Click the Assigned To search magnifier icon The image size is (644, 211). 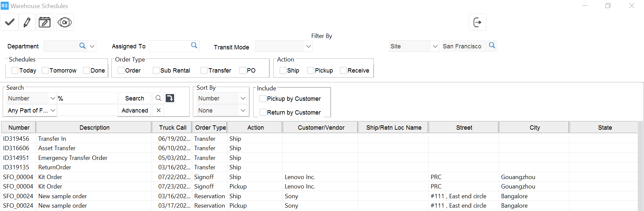(194, 45)
